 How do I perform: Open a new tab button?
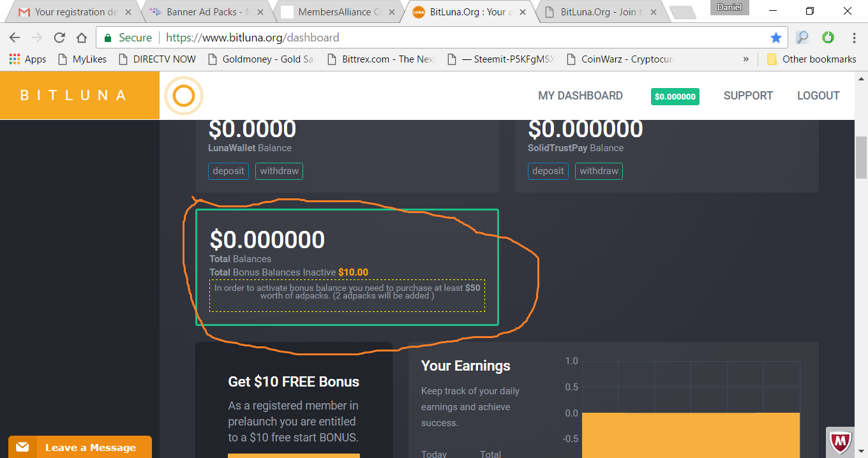[x=683, y=12]
